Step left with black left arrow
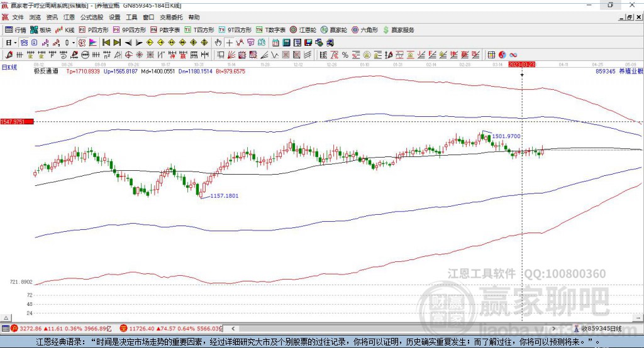644x348 pixels. click(128, 43)
